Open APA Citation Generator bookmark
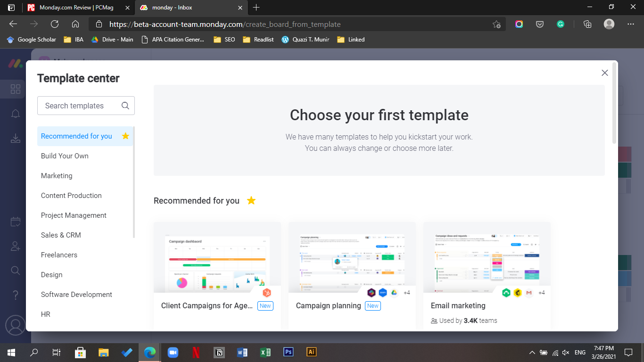644x362 pixels. click(173, 40)
